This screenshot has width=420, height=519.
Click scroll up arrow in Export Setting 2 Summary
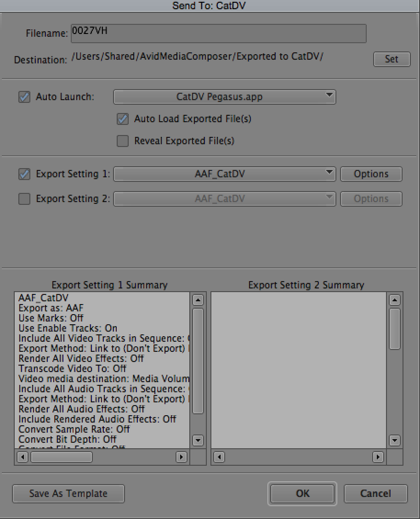point(394,300)
